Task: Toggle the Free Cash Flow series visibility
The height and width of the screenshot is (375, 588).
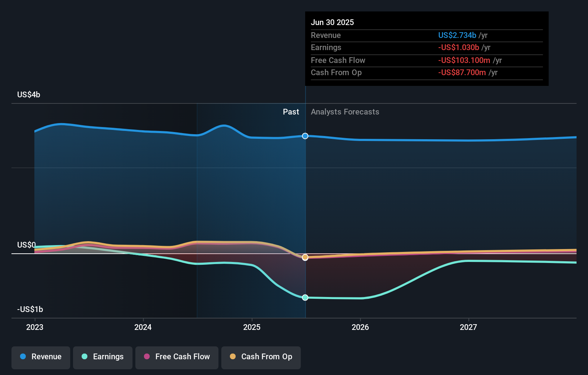Action: pyautogui.click(x=177, y=357)
